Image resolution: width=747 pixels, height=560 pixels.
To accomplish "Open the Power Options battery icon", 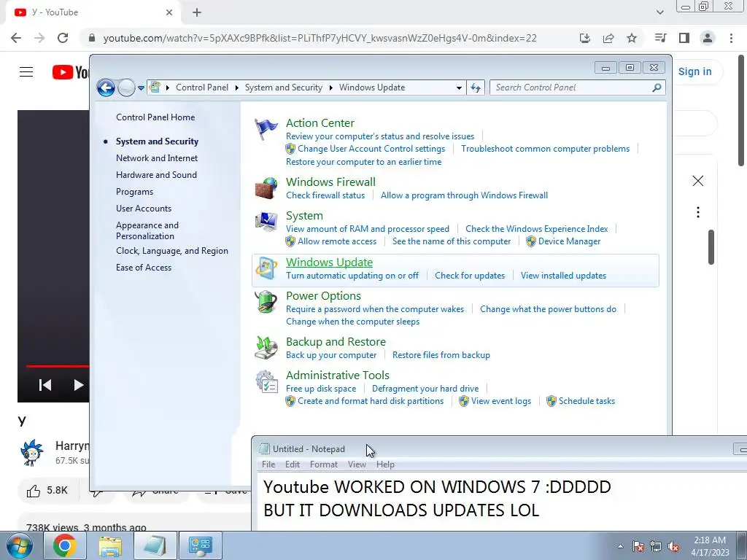I will click(266, 302).
